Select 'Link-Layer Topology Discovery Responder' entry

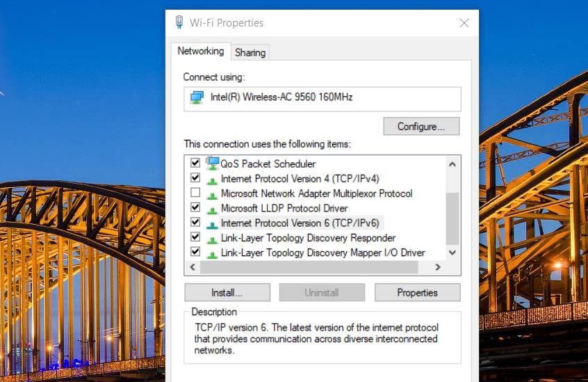[309, 238]
